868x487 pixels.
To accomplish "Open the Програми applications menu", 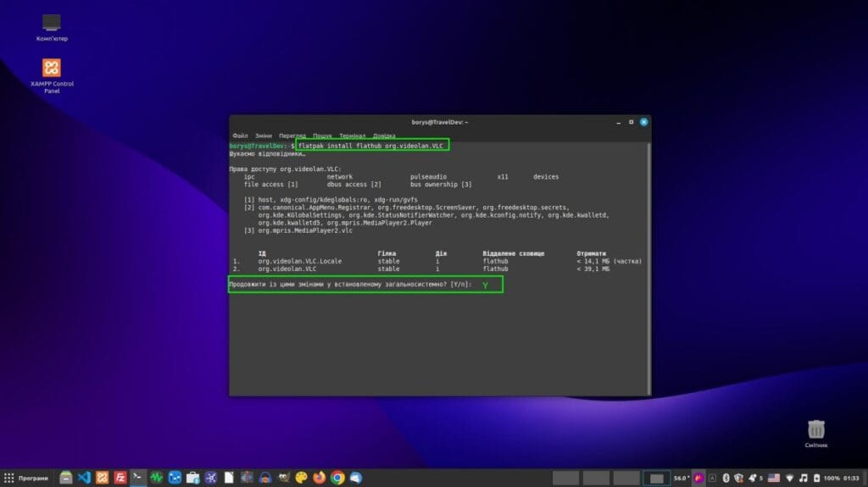I will click(26, 478).
